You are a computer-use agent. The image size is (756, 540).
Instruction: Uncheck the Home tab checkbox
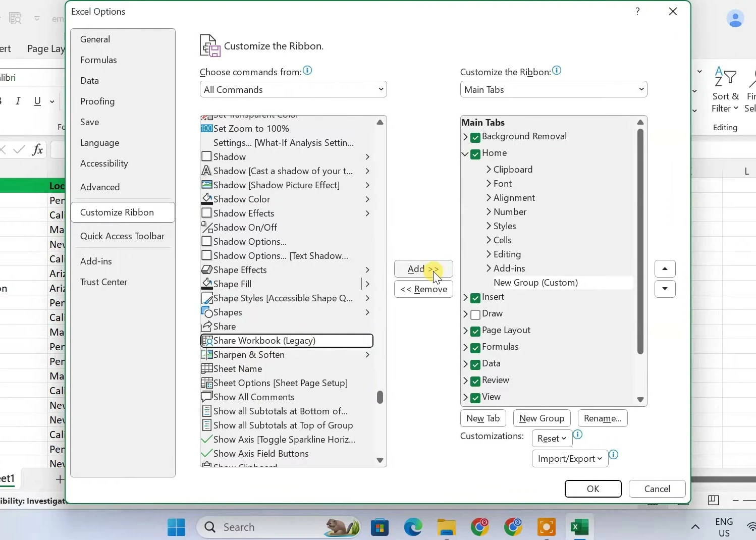[475, 154]
